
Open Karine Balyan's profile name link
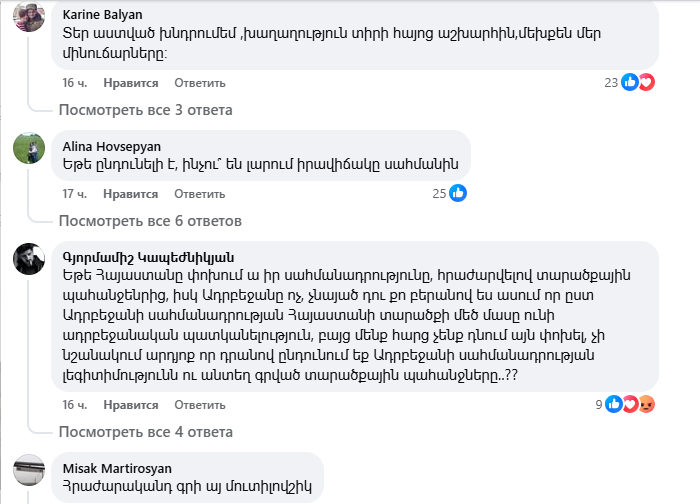100,16
